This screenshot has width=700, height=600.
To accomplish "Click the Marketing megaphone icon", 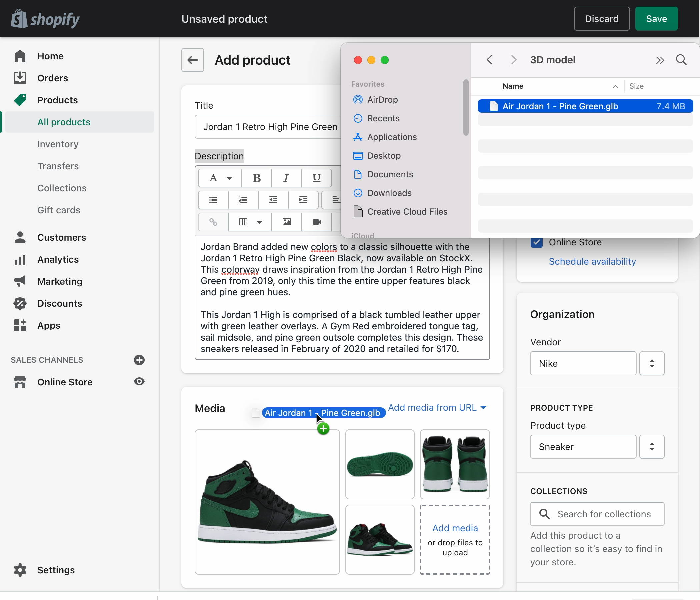I will click(x=20, y=281).
